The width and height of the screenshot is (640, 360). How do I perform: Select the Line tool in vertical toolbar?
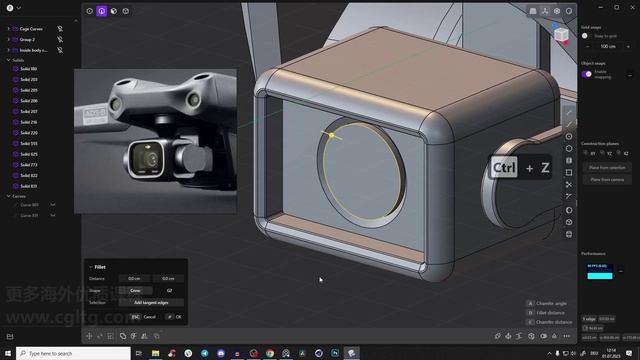click(569, 113)
